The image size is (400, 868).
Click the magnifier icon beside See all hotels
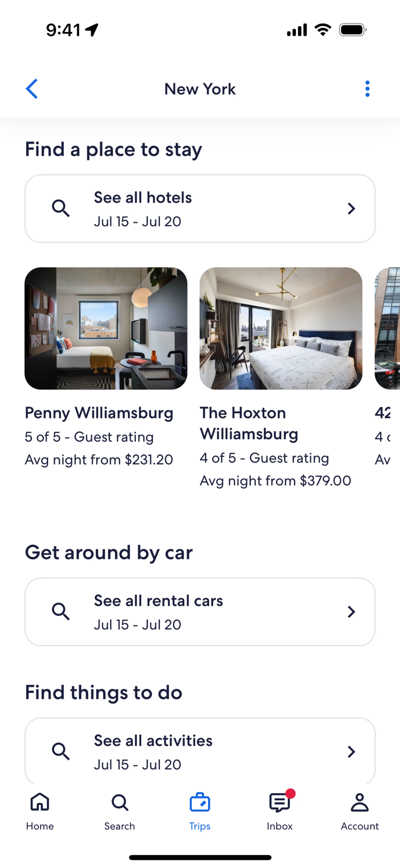(x=61, y=208)
